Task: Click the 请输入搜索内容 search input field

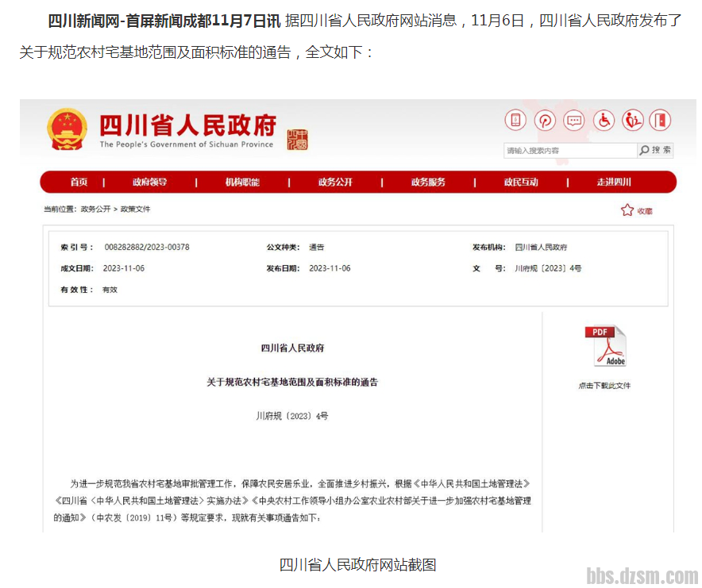Action: point(569,151)
